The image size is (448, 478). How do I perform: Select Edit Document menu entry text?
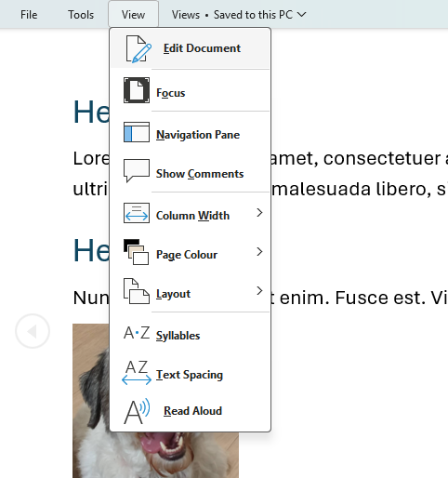(202, 48)
